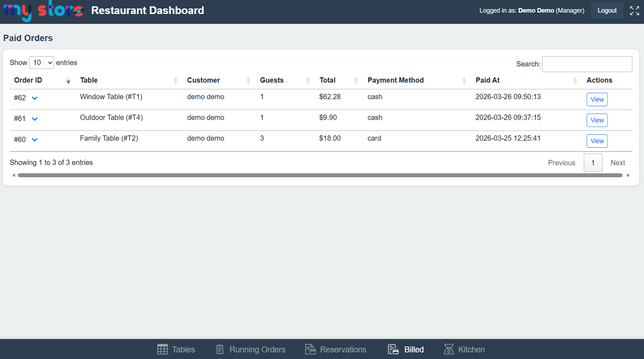Open the Reservations page
This screenshot has height=359, width=644.
click(336, 349)
